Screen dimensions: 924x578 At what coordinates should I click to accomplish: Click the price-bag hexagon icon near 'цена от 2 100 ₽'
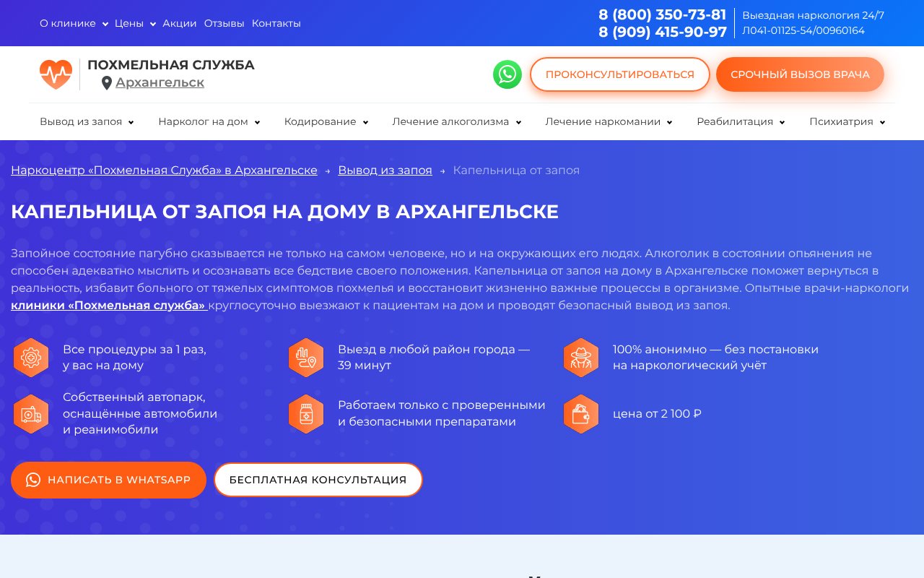pyautogui.click(x=581, y=413)
